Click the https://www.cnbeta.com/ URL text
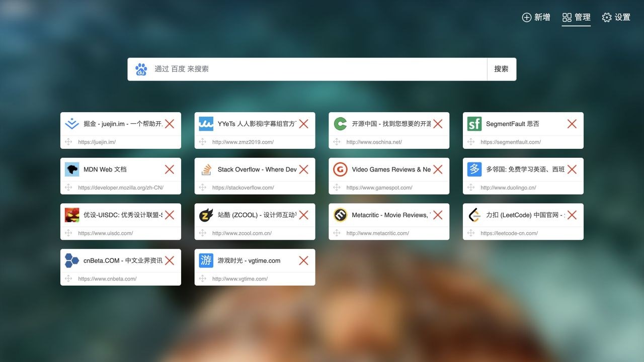 click(x=107, y=279)
